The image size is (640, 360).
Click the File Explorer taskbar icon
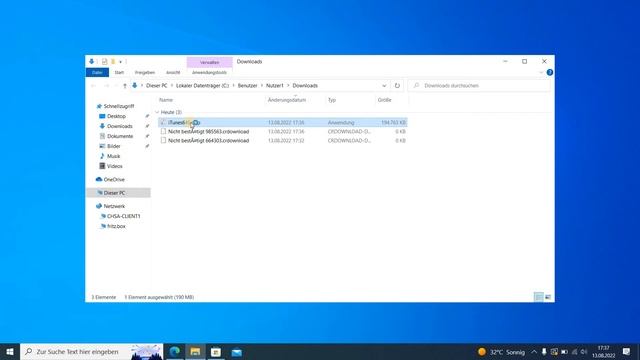196,352
